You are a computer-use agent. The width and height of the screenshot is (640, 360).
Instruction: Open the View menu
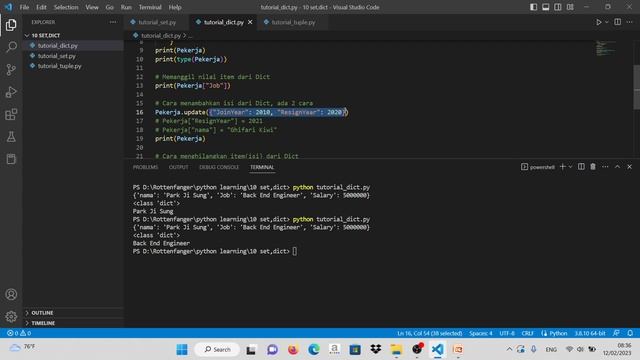(92, 7)
